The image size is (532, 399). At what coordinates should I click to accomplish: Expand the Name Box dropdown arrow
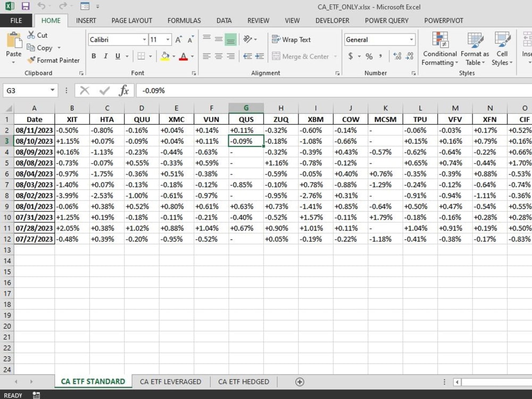pos(52,90)
